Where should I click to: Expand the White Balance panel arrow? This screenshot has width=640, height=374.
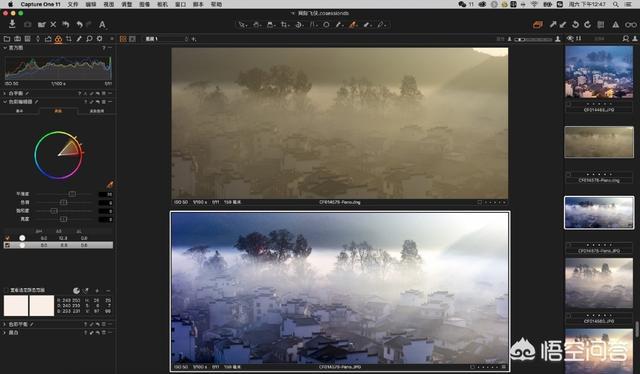(5, 94)
